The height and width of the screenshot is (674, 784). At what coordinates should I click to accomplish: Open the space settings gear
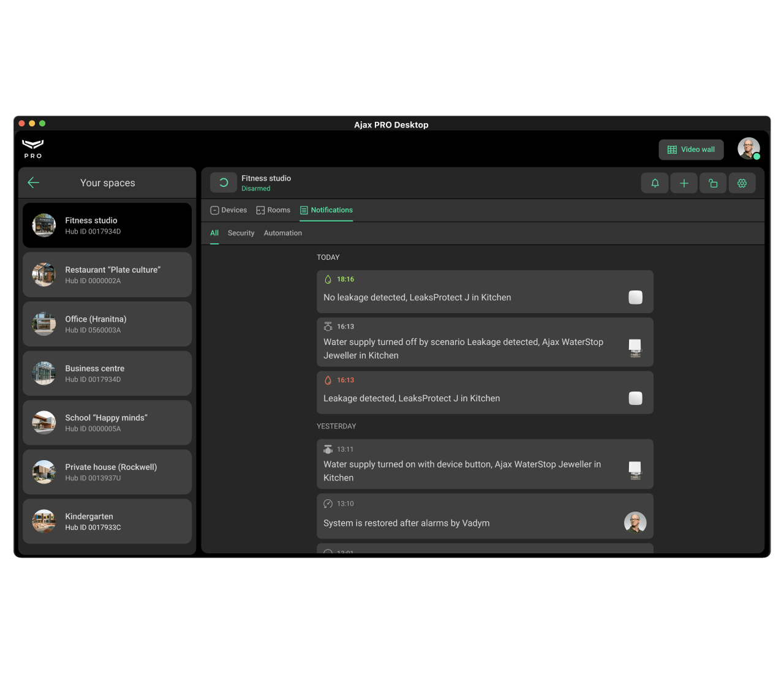point(742,183)
